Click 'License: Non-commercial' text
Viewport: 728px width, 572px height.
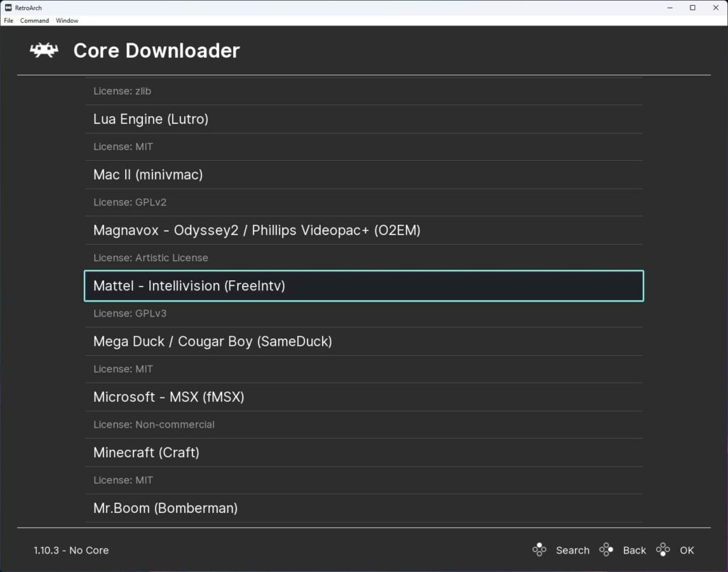pyautogui.click(x=154, y=425)
